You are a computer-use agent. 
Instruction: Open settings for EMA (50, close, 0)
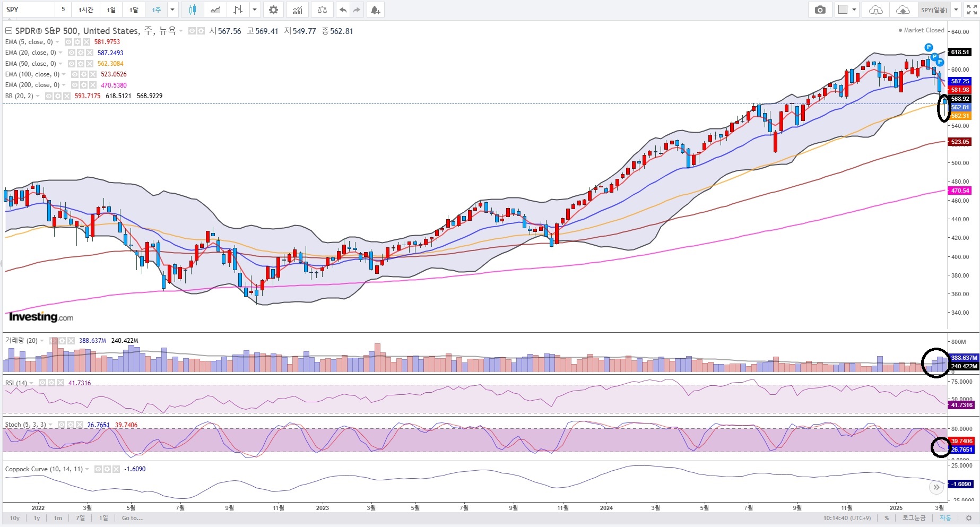click(80, 64)
